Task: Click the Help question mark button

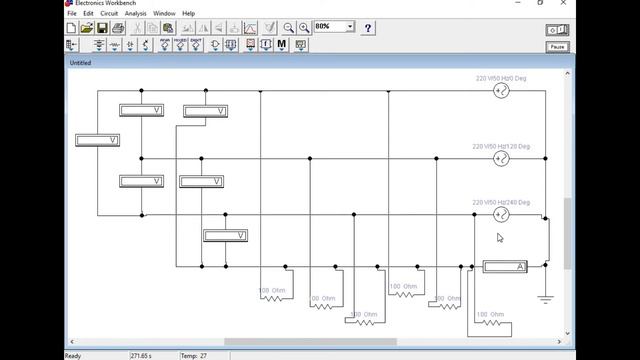Action: click(x=368, y=28)
